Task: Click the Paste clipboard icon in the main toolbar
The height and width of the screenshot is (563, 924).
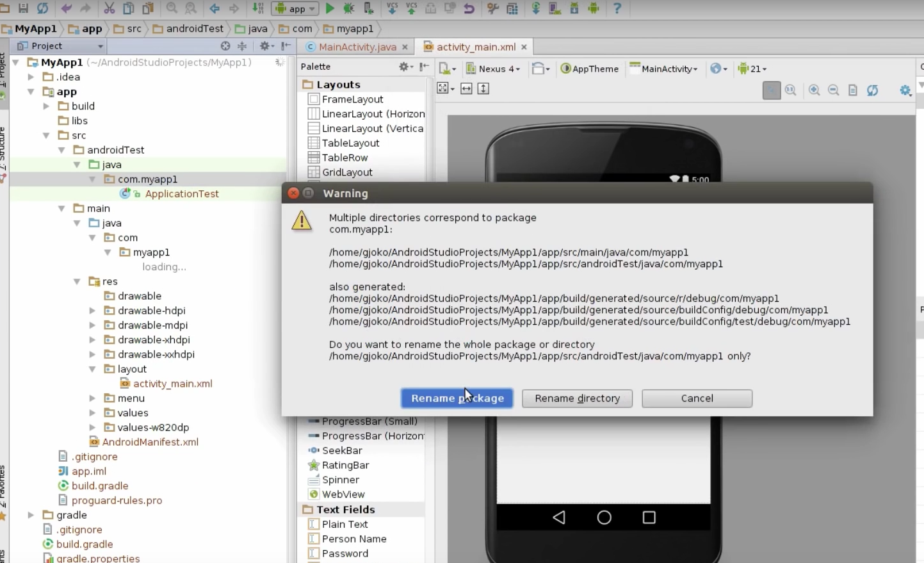Action: 148,8
